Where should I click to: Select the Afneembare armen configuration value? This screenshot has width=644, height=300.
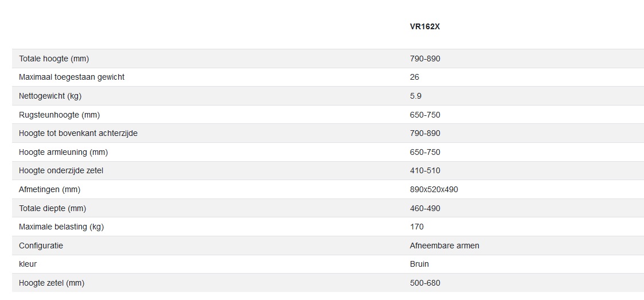tap(444, 246)
